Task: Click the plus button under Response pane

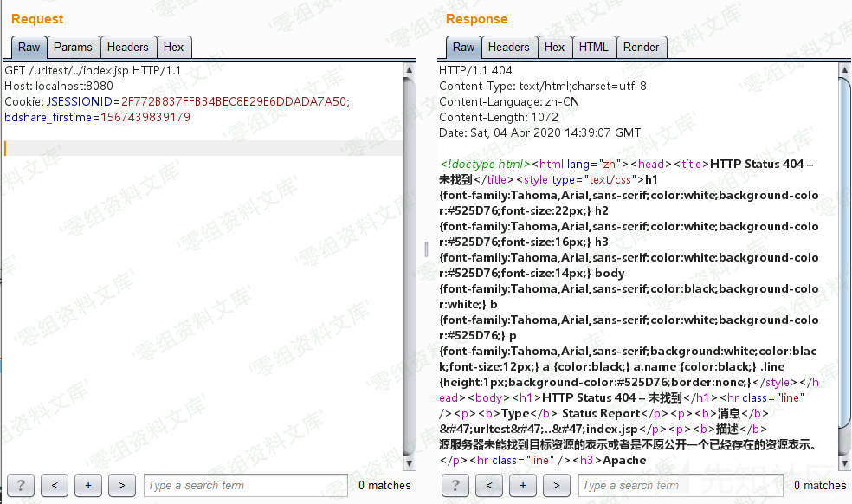Action: pyautogui.click(x=523, y=486)
